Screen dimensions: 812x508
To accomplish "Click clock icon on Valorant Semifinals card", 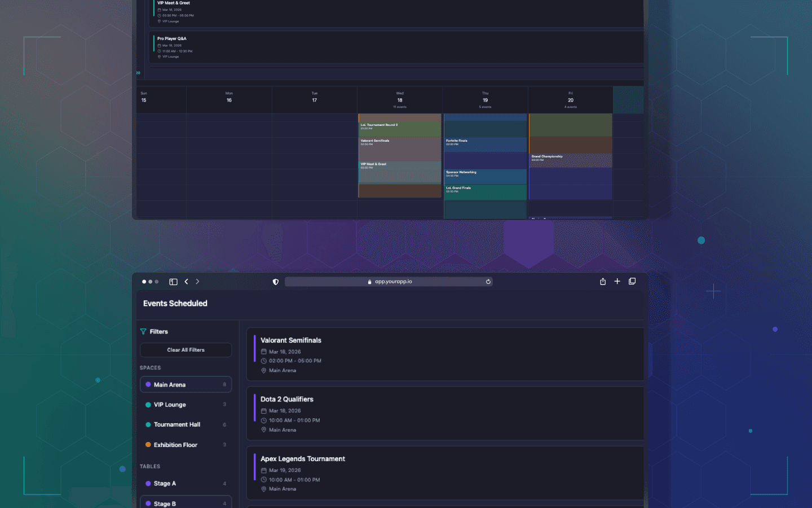I will tap(263, 361).
